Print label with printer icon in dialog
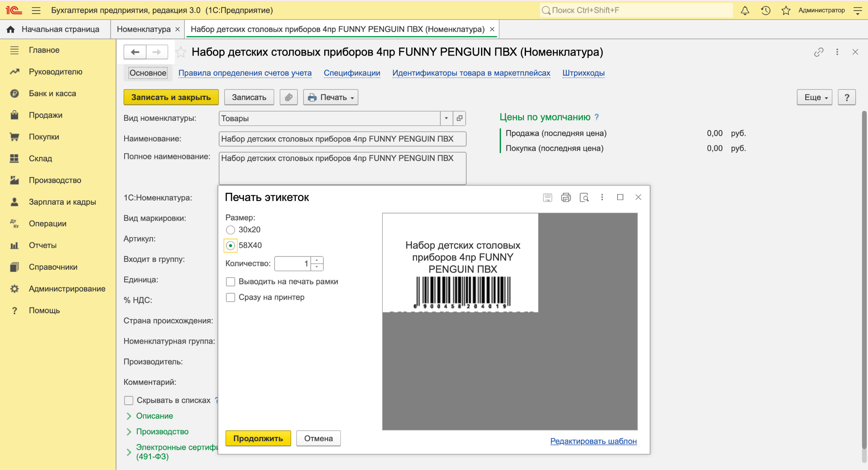Viewport: 868px width, 470px height. click(x=566, y=197)
